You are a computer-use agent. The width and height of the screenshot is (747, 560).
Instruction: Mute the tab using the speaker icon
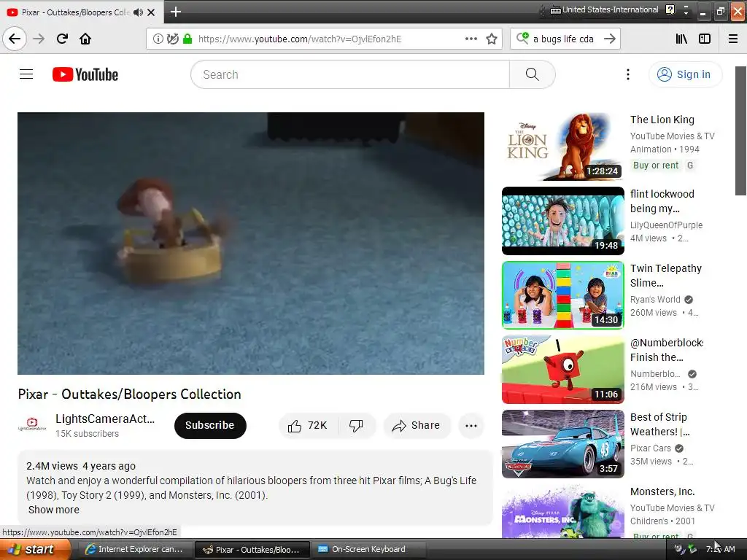138,12
